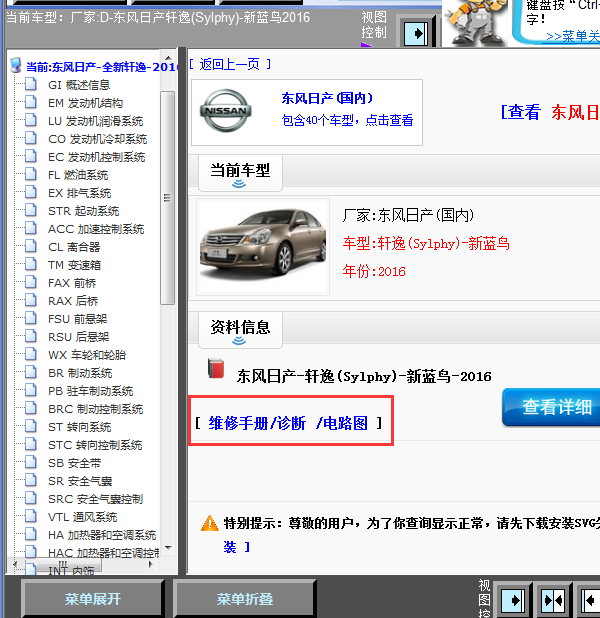Select SR 安全气囊 entry
The image size is (600, 618).
(x=80, y=481)
